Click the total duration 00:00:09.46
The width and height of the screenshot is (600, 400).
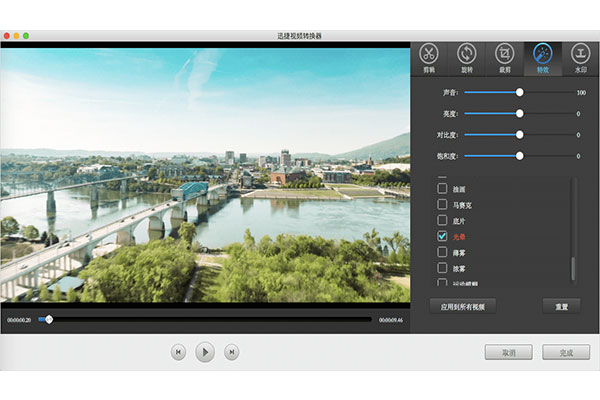[391, 320]
